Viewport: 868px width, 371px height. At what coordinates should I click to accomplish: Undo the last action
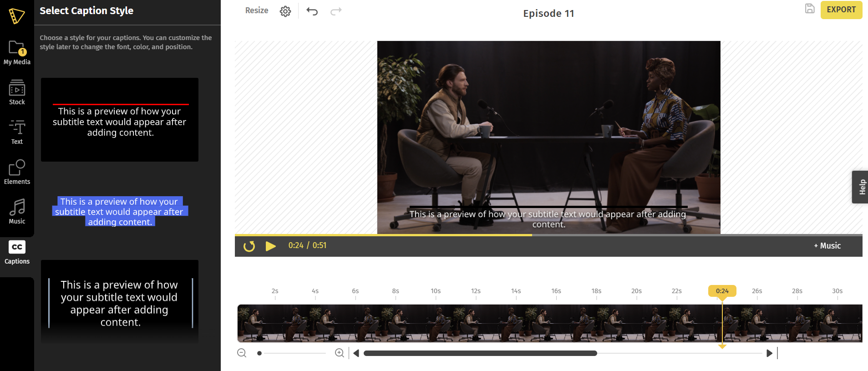[312, 11]
